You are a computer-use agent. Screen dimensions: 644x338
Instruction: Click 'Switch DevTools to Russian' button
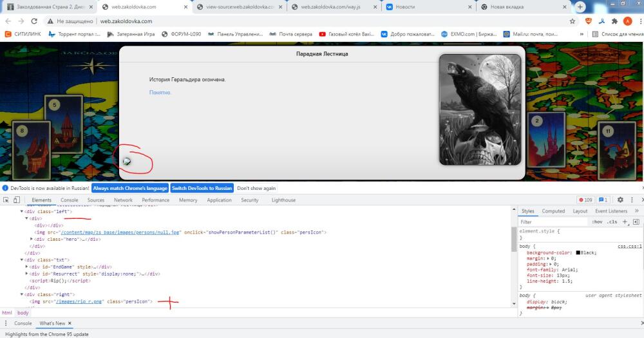click(202, 188)
